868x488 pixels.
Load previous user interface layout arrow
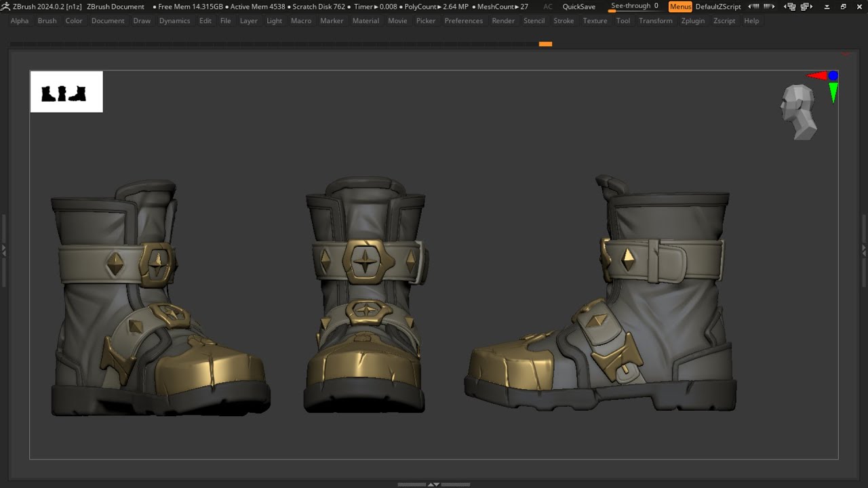790,7
